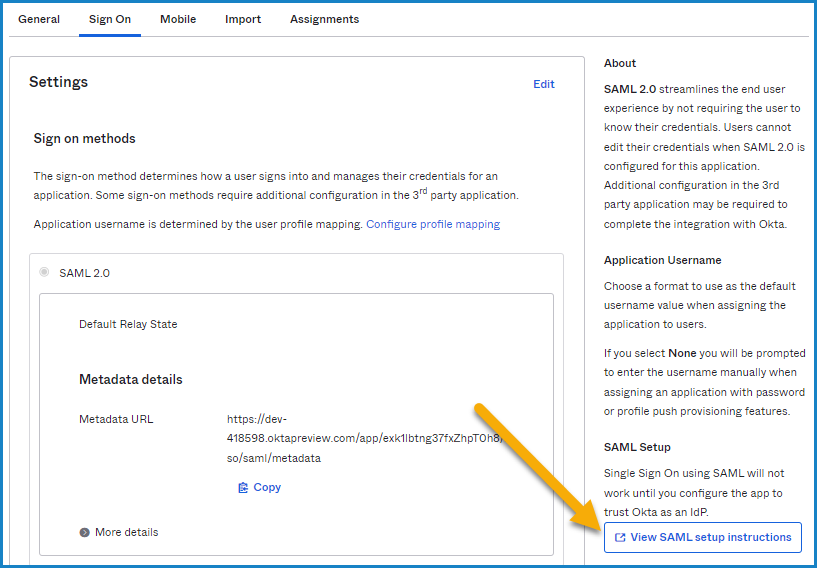Open the Assignments tab
This screenshot has height=568, width=817.
click(325, 19)
